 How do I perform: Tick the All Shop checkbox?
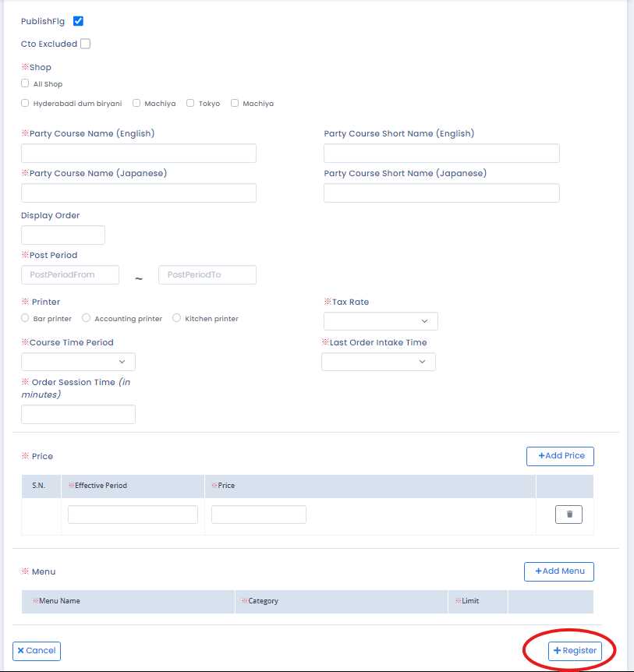coord(26,83)
